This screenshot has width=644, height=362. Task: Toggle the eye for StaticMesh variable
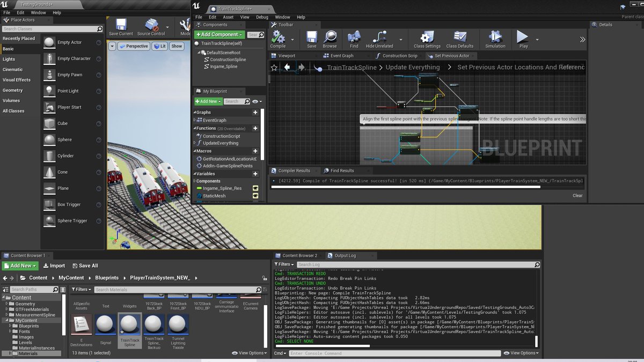[256, 196]
